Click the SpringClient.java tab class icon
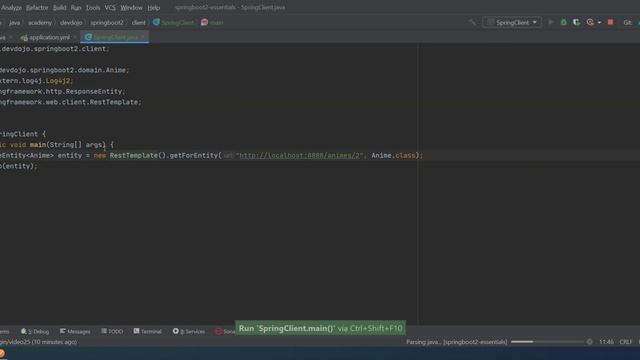640x360 pixels. pos(88,37)
